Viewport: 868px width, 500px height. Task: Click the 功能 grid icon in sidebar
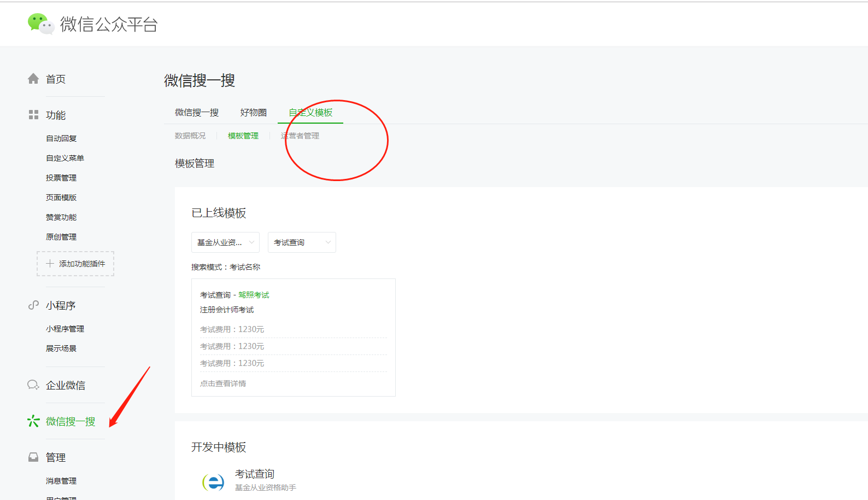(x=33, y=114)
